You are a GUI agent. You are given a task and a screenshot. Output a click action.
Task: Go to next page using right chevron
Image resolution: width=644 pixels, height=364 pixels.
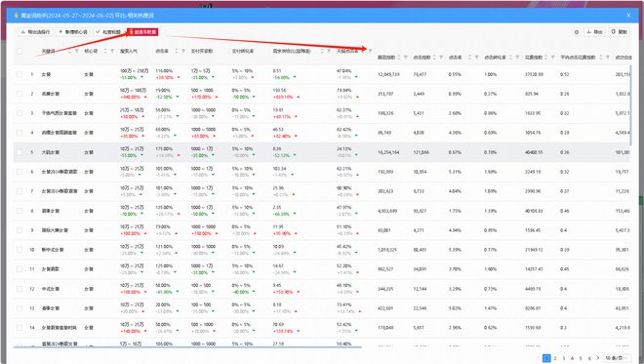[x=597, y=358]
